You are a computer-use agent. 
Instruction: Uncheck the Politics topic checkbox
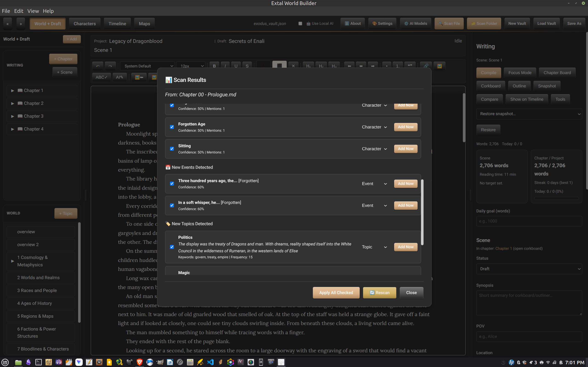[172, 247]
